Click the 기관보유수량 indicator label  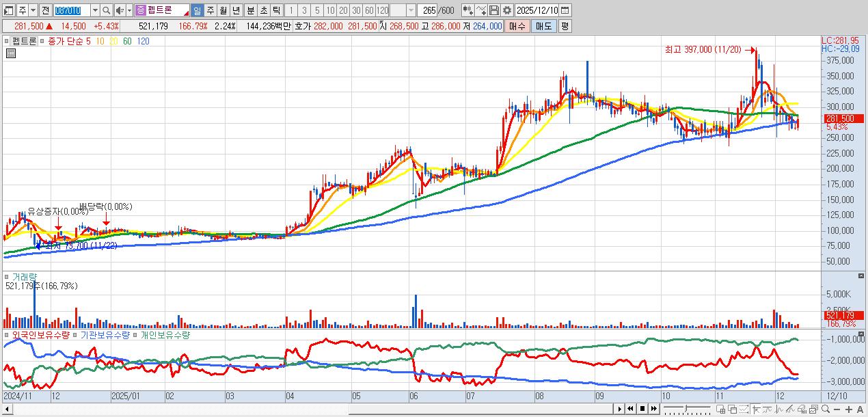click(105, 335)
